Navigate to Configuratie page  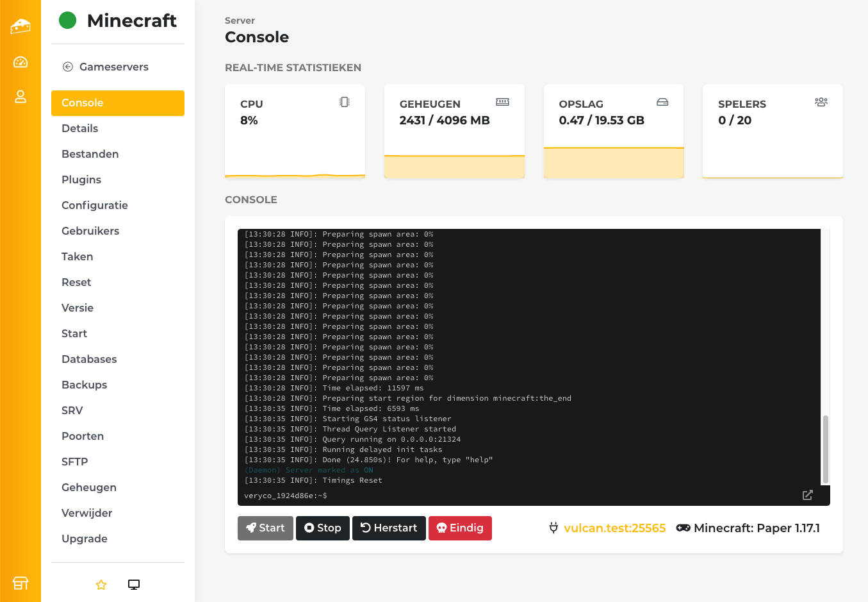(x=95, y=205)
